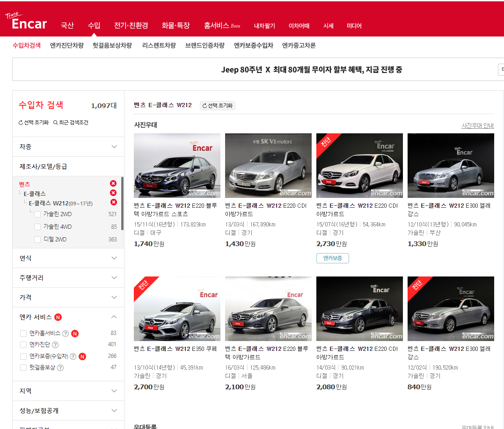Screen dimensions: 504x429
Task: Select the 헛걸음보상차량 sub-tab
Action: (112, 45)
